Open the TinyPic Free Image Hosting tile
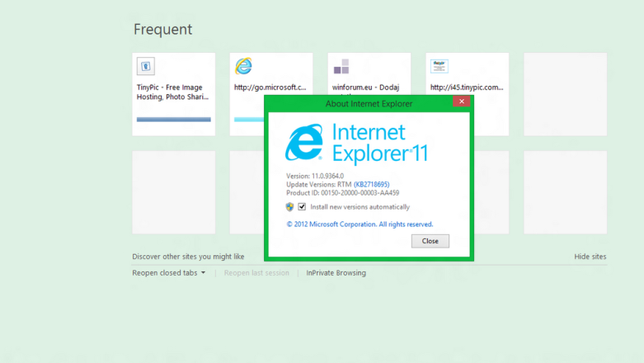The image size is (644, 363). [173, 94]
